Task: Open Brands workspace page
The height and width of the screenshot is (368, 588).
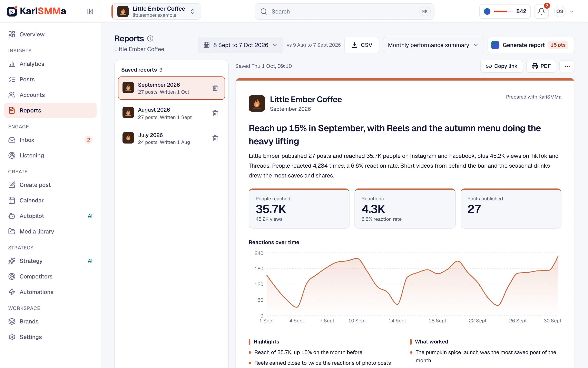Action: 50,322
